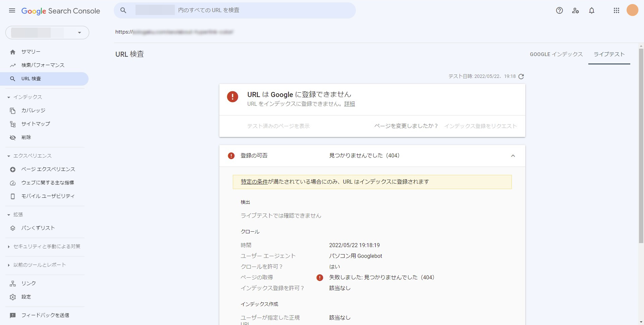The image size is (644, 325).
Task: Open 検索パフォーマンス in the sidebar
Action: click(43, 65)
